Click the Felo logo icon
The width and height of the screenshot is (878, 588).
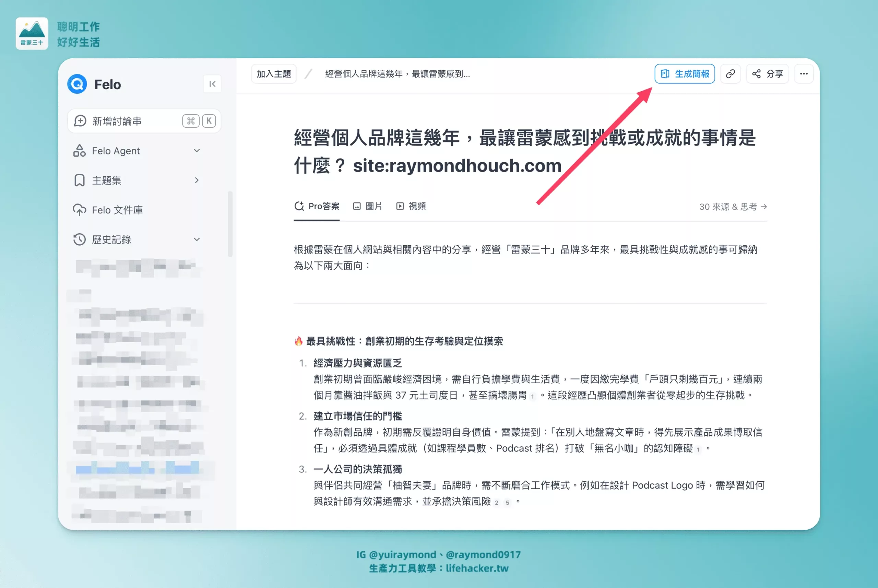click(77, 84)
